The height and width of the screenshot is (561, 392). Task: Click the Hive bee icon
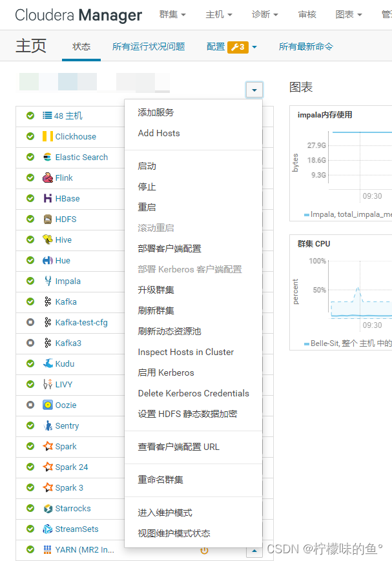[48, 240]
